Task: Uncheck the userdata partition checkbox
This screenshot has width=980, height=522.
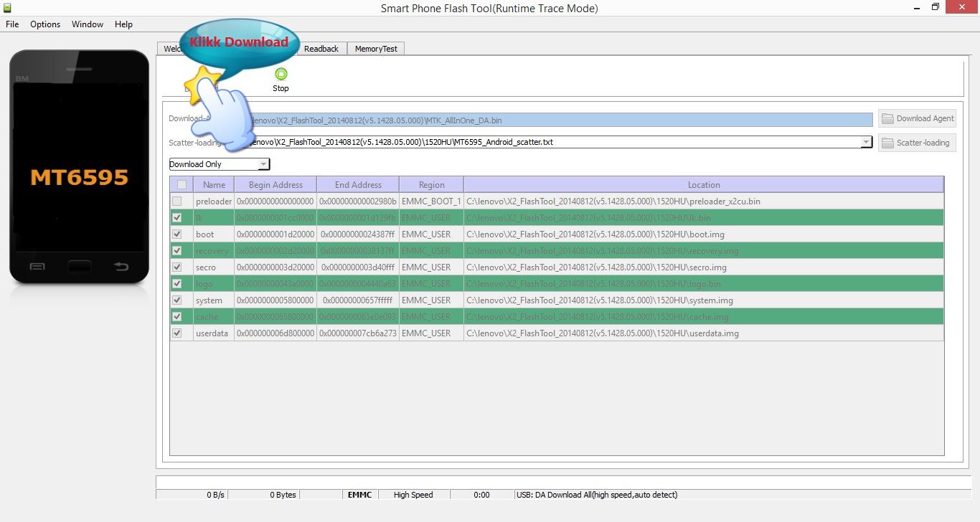Action: [176, 333]
